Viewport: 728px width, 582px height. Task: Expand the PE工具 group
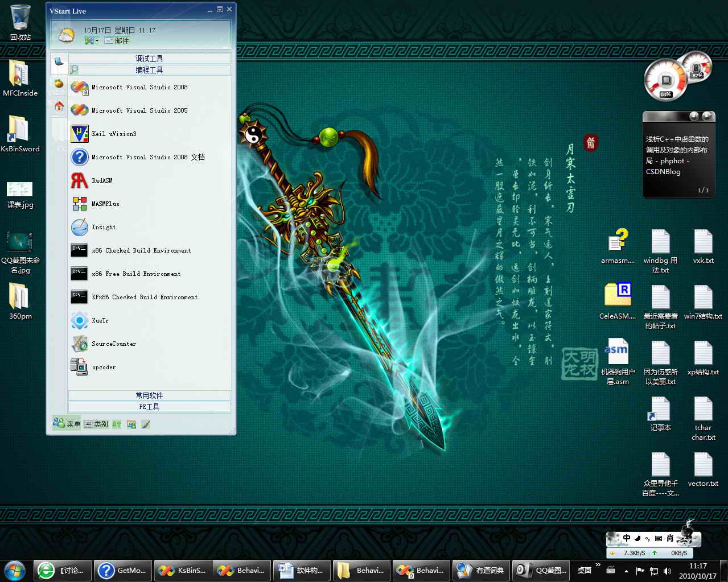click(x=150, y=407)
